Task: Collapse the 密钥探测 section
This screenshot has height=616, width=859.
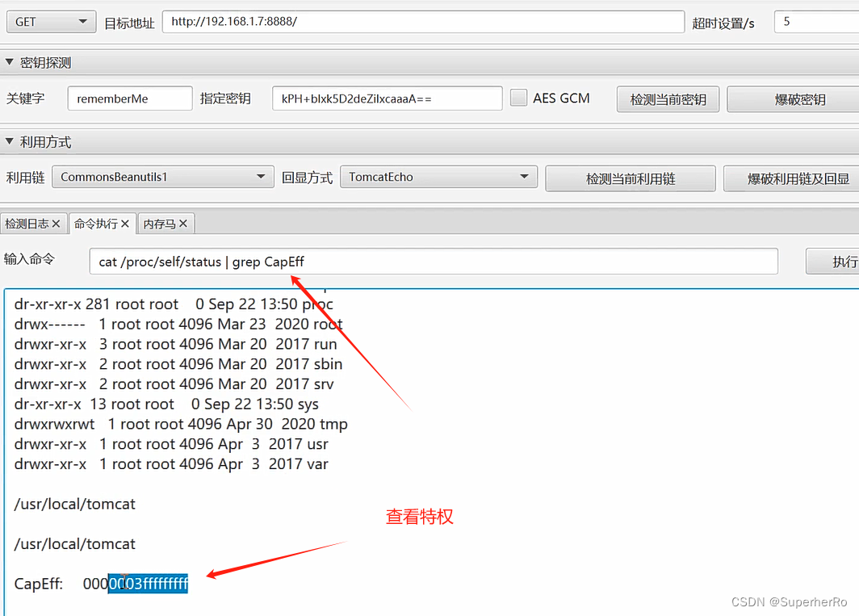Action: (x=10, y=62)
